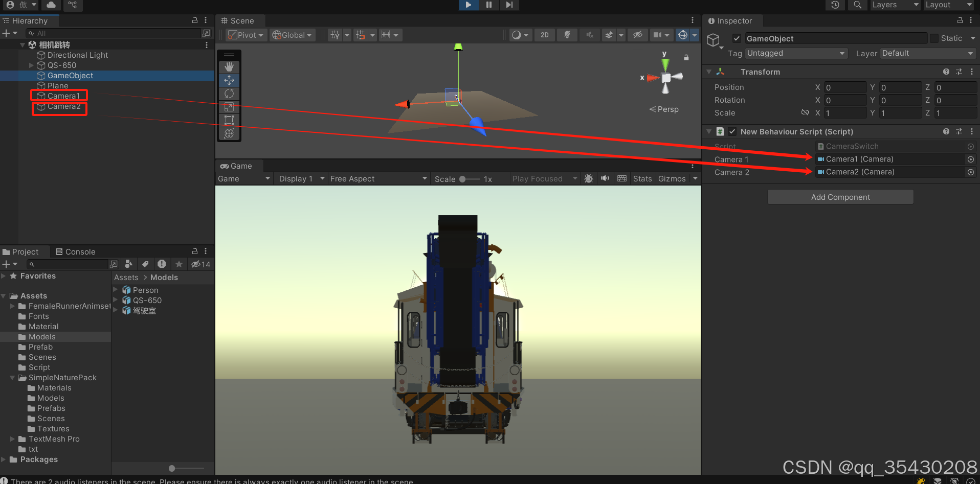Select the Hand tool in the Scene toolbar
980x484 pixels.
click(229, 66)
